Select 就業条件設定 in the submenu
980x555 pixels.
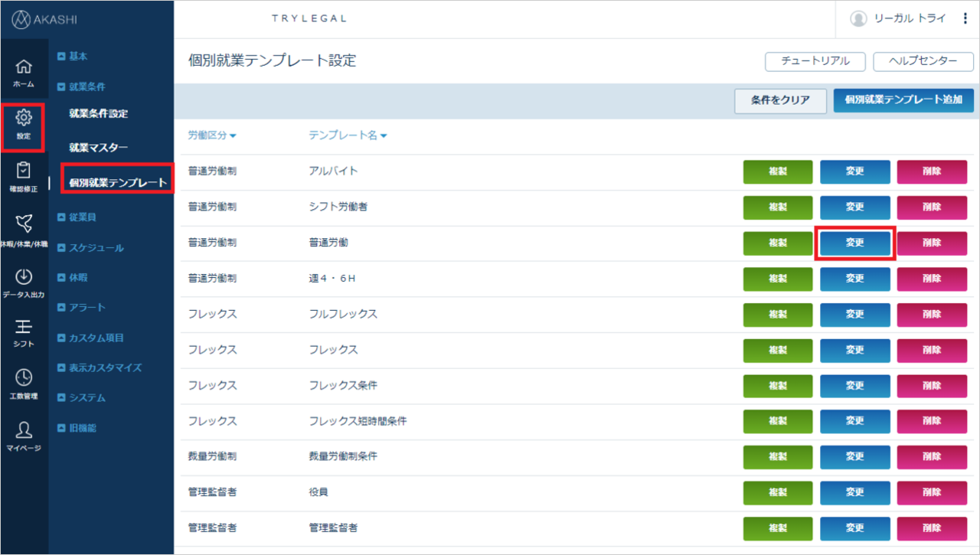tap(99, 114)
